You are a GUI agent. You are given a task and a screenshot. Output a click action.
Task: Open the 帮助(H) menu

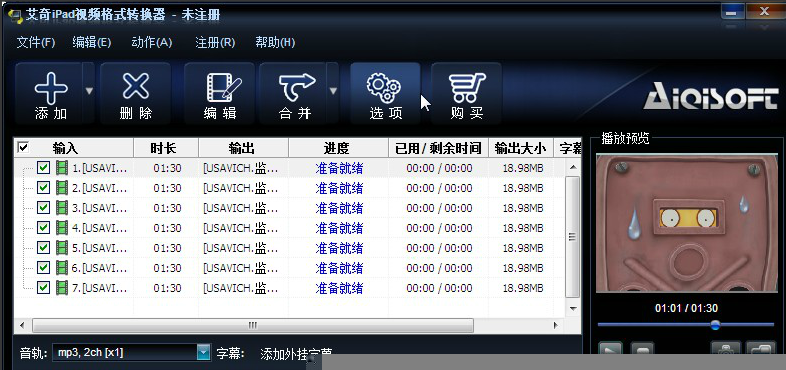point(275,43)
